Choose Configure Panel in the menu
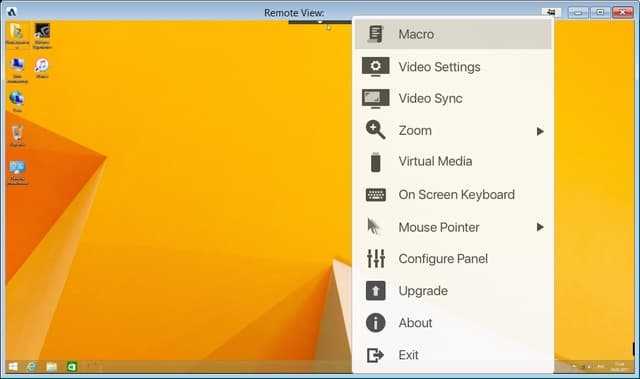This screenshot has height=379, width=640. tap(453, 259)
